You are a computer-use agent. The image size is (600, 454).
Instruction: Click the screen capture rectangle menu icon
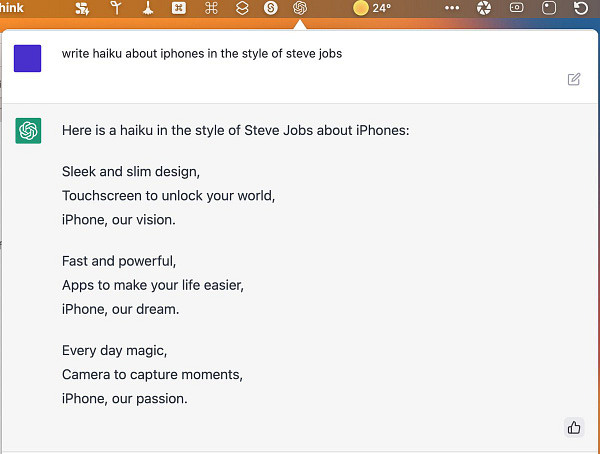[516, 7]
